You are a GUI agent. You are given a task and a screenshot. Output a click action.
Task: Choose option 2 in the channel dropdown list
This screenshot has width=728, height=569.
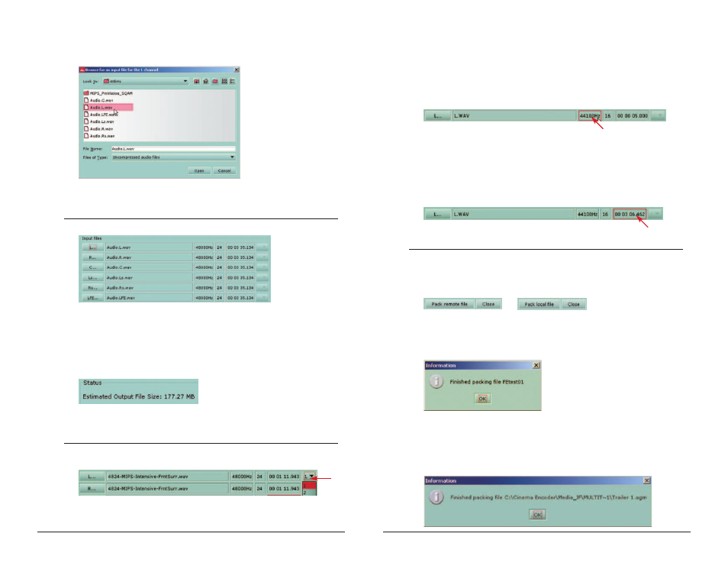pos(309,493)
